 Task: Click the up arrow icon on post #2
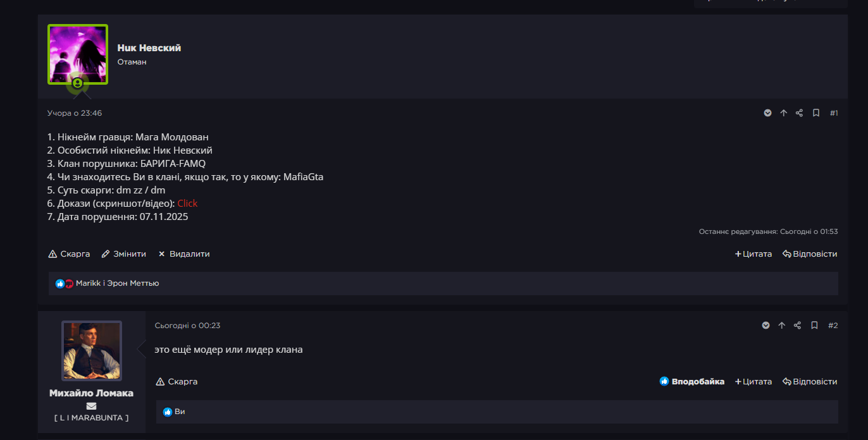[x=781, y=326]
